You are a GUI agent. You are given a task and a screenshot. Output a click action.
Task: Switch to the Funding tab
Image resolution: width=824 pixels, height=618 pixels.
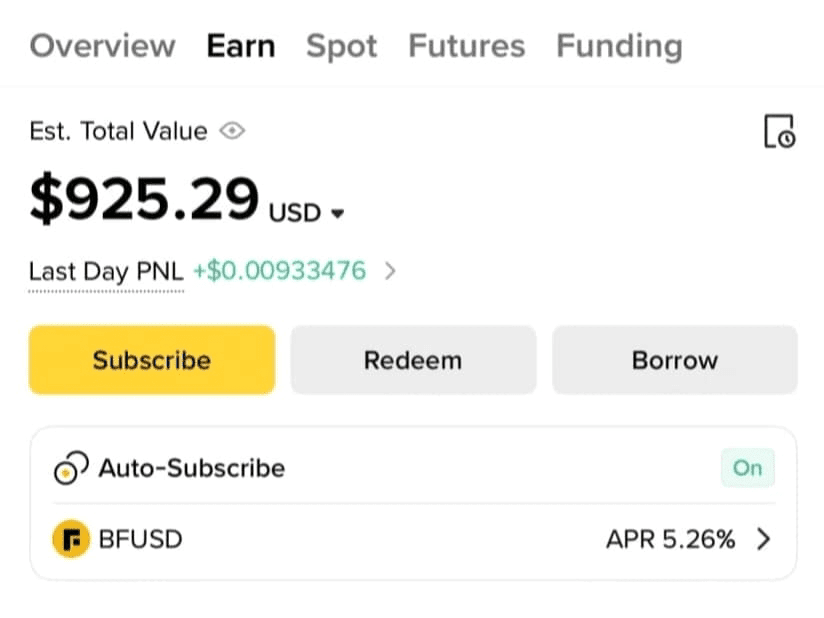click(620, 46)
